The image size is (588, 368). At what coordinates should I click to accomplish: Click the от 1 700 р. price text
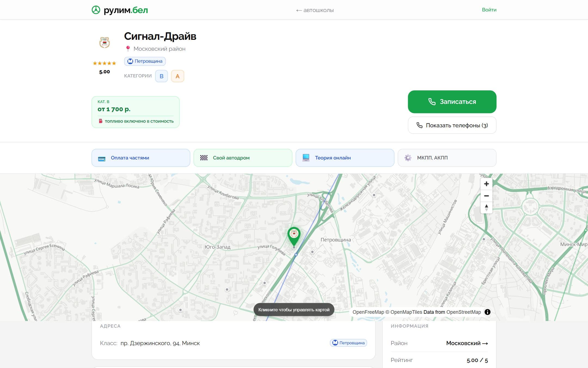coord(114,109)
